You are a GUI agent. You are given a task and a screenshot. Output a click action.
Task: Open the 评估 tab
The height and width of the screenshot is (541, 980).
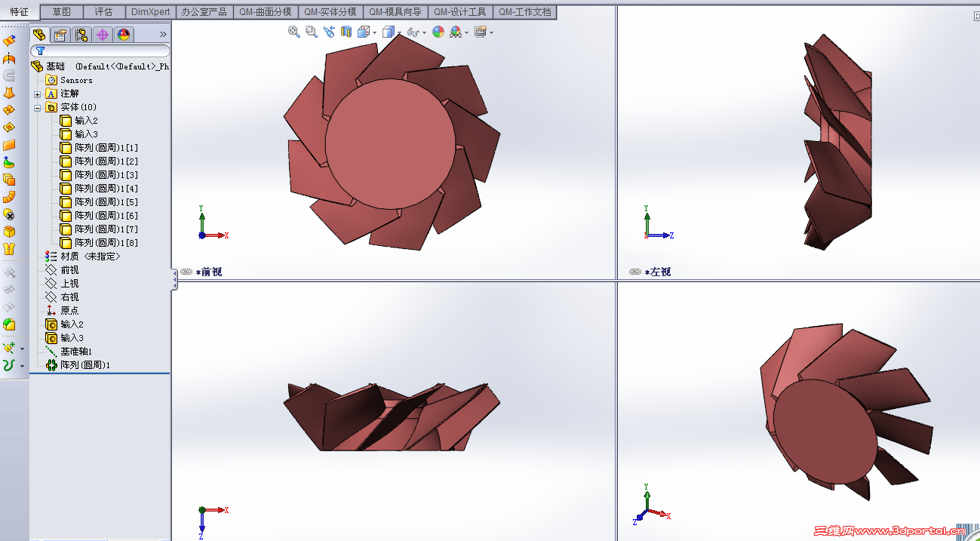(x=104, y=12)
